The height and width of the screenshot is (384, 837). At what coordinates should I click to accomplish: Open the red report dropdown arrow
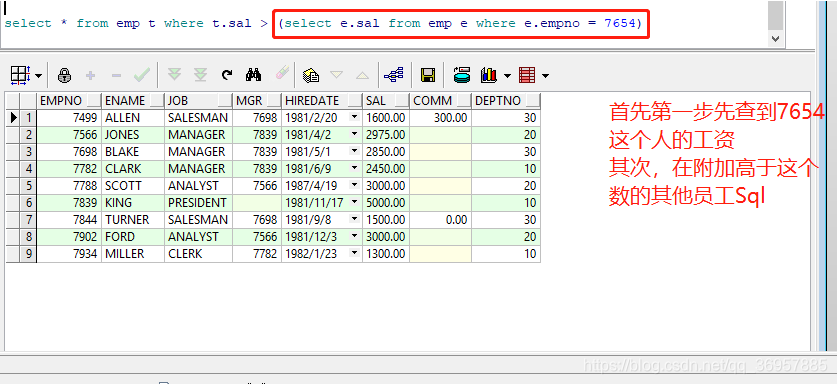545,76
